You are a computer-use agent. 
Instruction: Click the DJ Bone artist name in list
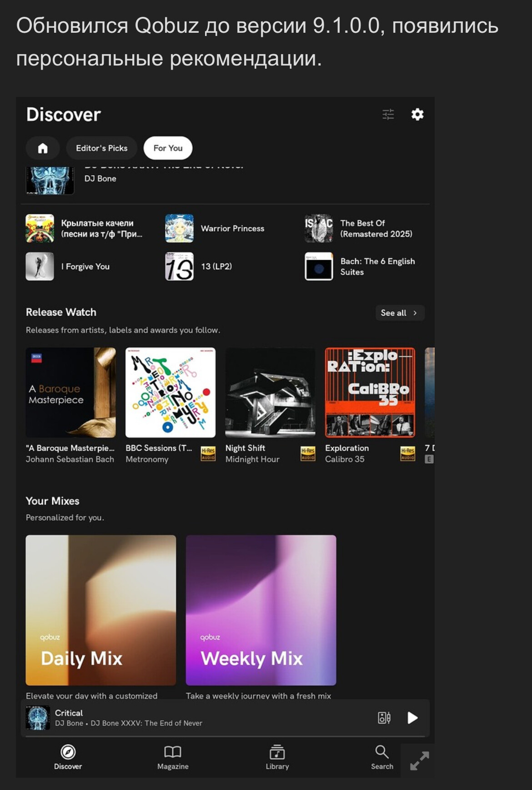pos(100,179)
